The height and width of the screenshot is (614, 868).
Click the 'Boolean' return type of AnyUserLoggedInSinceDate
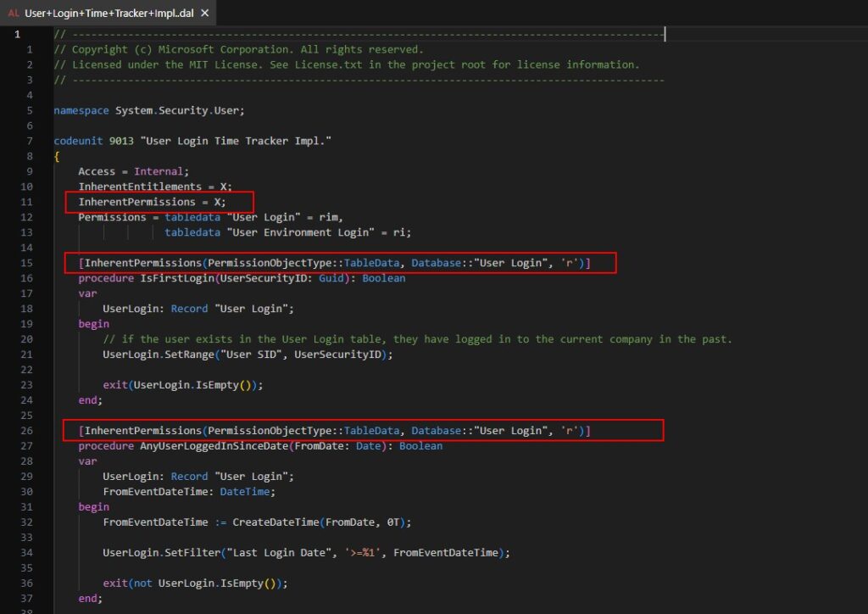[420, 446]
